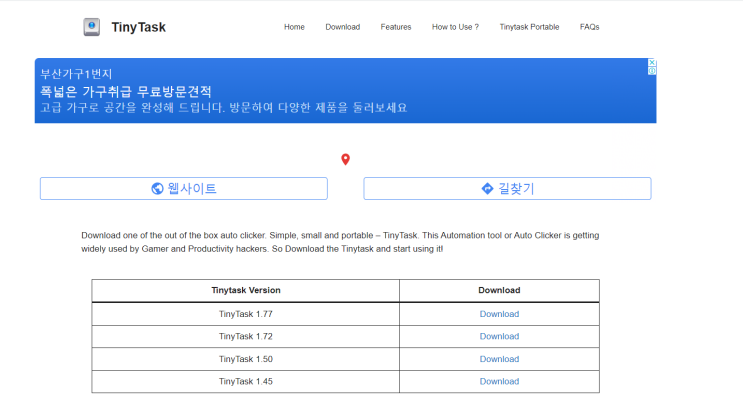The height and width of the screenshot is (418, 743).
Task: Click the Tinytask Version column header
Action: [245, 290]
